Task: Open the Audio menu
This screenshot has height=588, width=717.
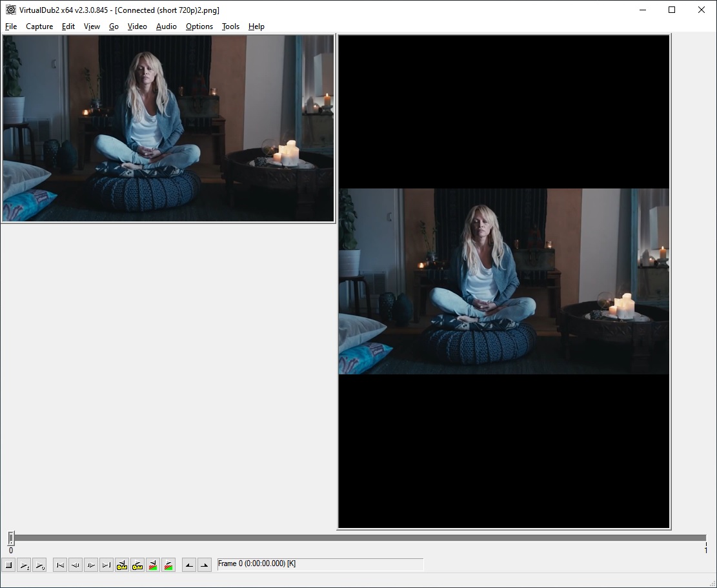Action: pyautogui.click(x=166, y=26)
